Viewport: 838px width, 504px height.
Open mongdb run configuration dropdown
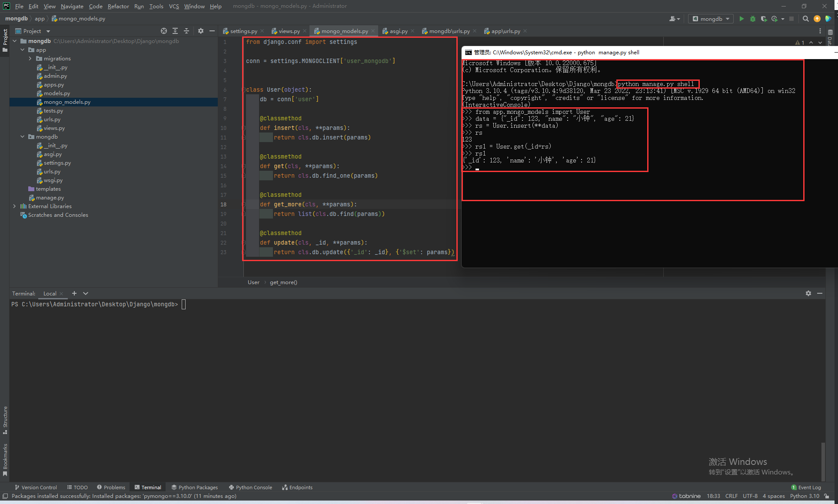[x=711, y=19]
